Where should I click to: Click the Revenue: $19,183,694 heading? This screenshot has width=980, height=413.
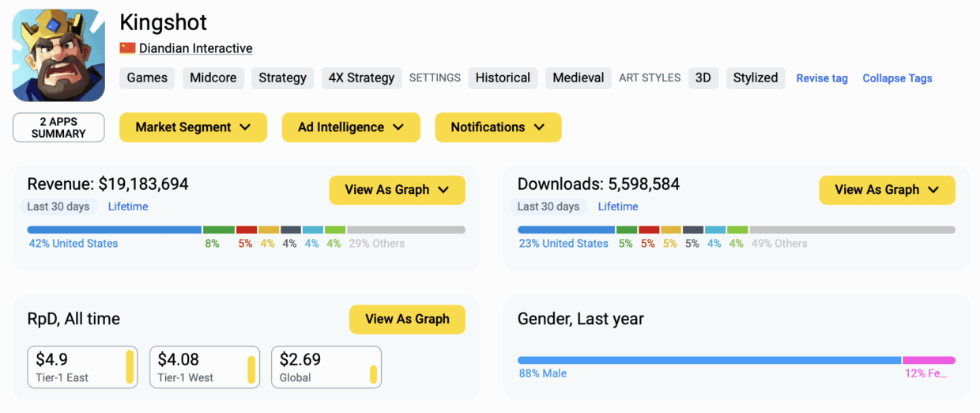coord(108,184)
